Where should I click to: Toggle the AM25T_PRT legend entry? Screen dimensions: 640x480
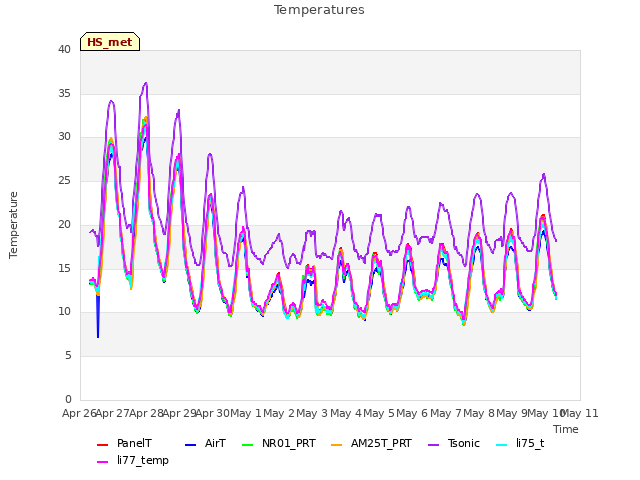[x=371, y=444]
